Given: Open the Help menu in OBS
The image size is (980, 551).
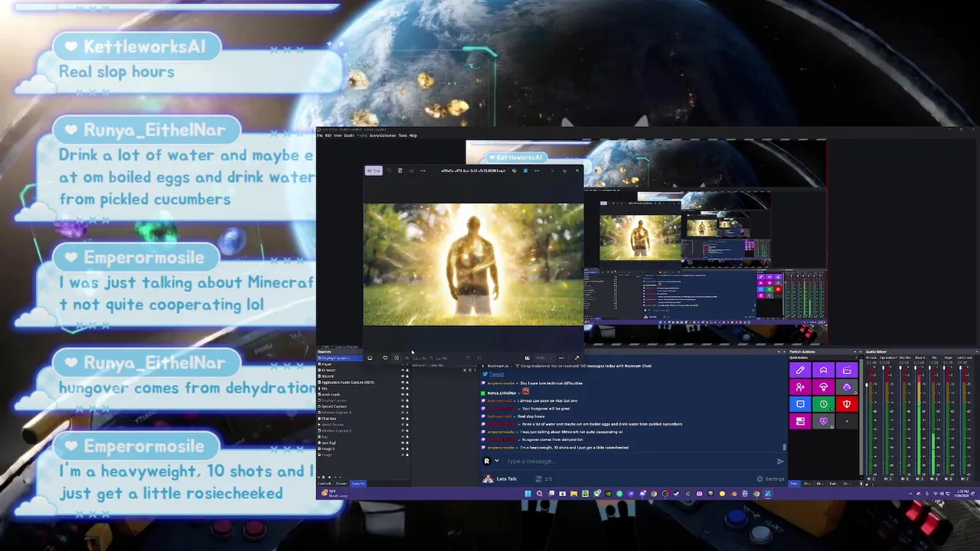Looking at the screenshot, I should (x=413, y=135).
